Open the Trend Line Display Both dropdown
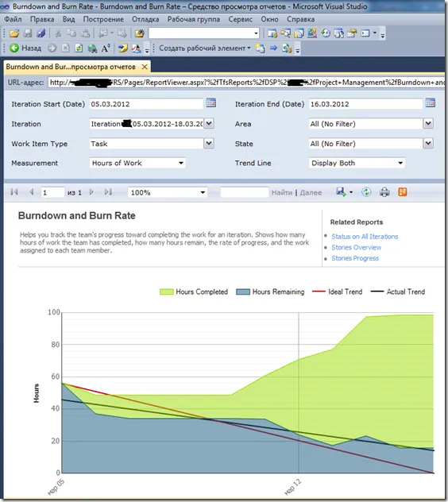This screenshot has height=502, width=448. 400,163
